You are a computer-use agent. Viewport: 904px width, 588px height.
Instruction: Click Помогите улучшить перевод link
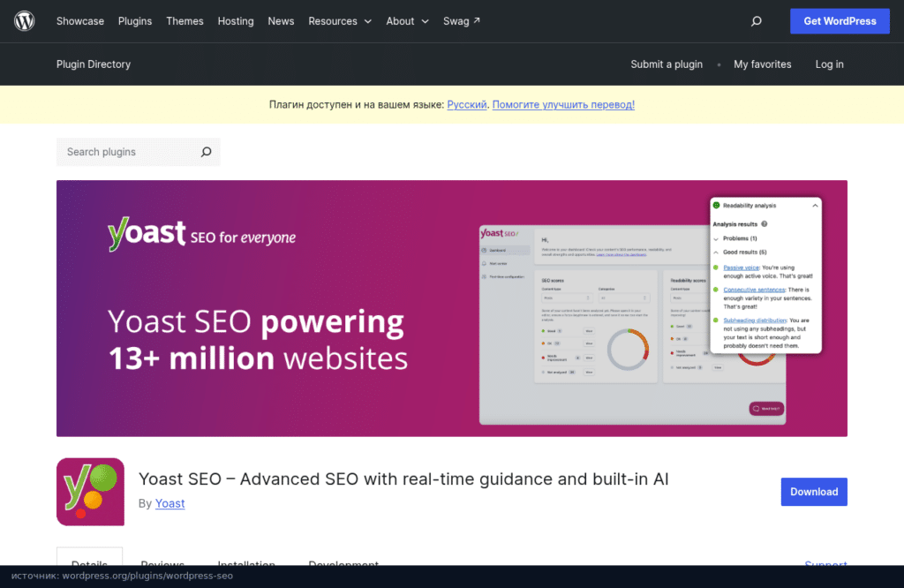point(563,104)
